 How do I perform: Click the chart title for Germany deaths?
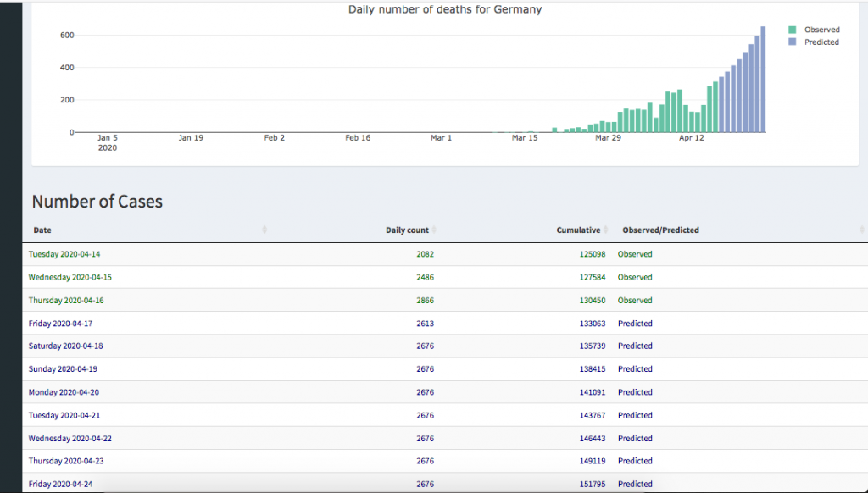(x=445, y=10)
